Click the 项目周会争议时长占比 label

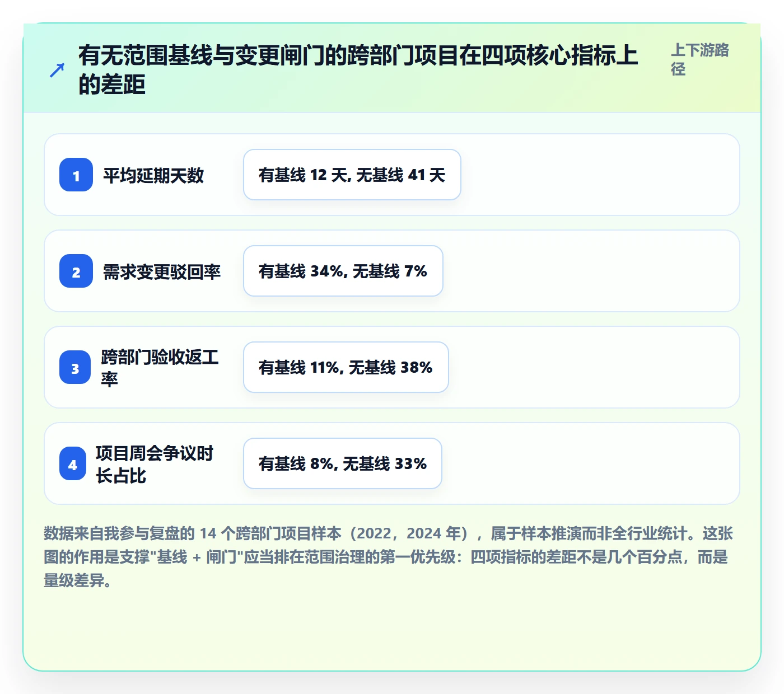[x=155, y=464]
